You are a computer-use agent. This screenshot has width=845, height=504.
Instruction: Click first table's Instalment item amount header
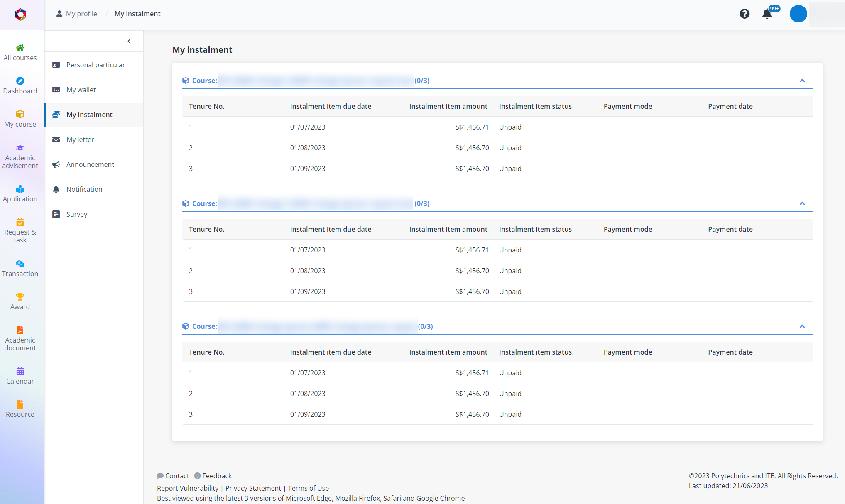tap(448, 106)
